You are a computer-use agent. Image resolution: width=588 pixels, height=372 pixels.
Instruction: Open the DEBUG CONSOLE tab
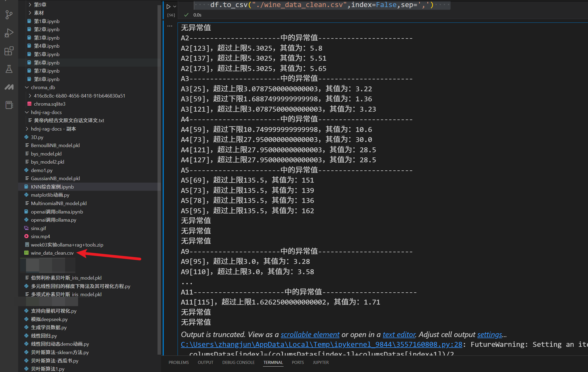click(238, 363)
